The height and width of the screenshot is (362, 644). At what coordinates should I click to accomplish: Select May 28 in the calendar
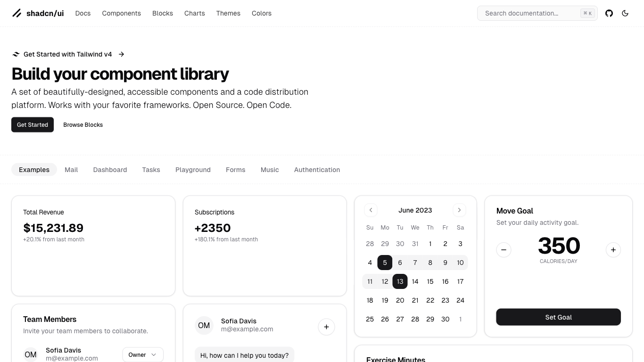tap(370, 244)
